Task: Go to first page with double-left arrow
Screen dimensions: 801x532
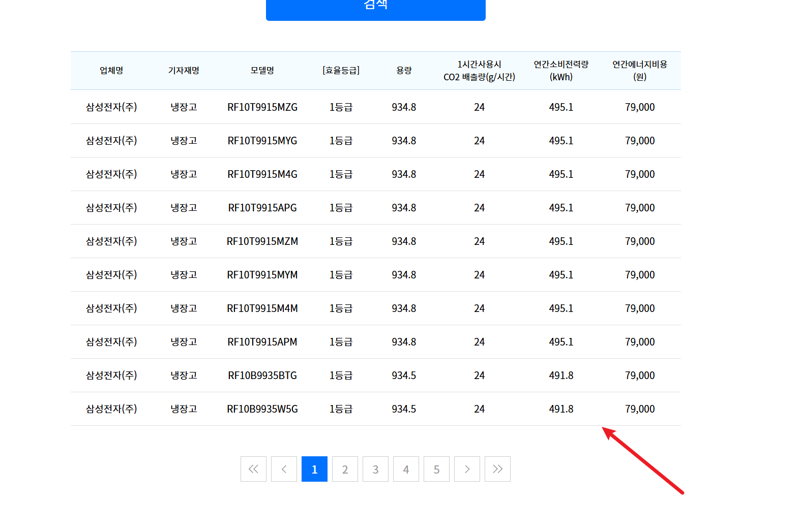Action: coord(253,469)
